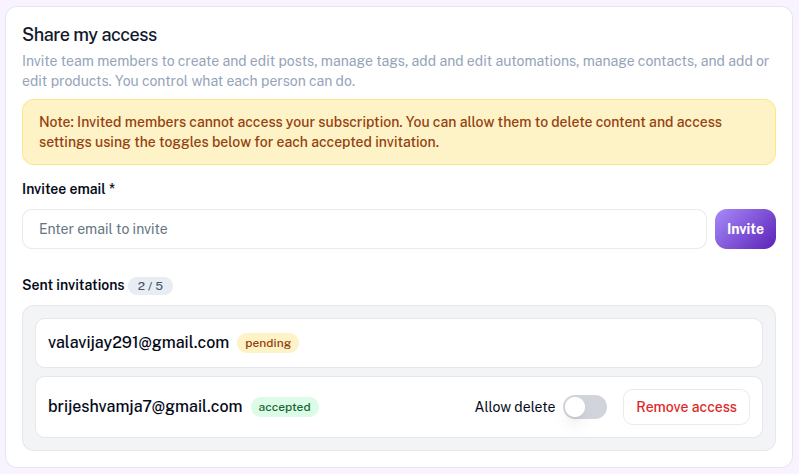The image size is (799, 474).
Task: Click the required asterisk beside Invitee email
Action: tap(112, 188)
